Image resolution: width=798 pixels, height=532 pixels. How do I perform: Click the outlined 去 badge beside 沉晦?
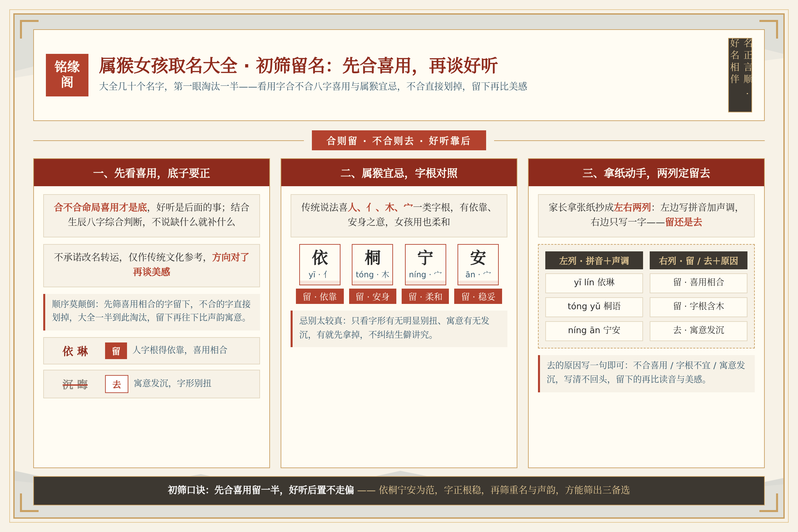coord(117,384)
